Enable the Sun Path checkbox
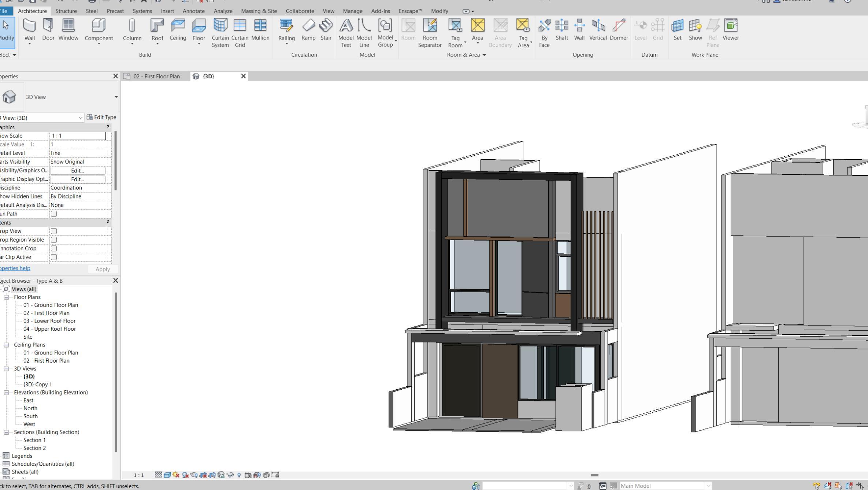The width and height of the screenshot is (868, 490). (x=54, y=214)
